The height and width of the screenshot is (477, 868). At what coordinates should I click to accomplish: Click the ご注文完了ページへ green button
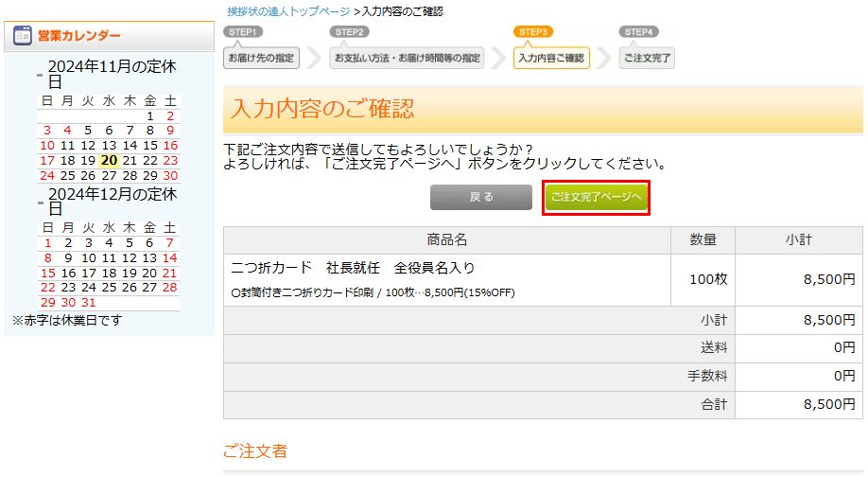tap(596, 197)
